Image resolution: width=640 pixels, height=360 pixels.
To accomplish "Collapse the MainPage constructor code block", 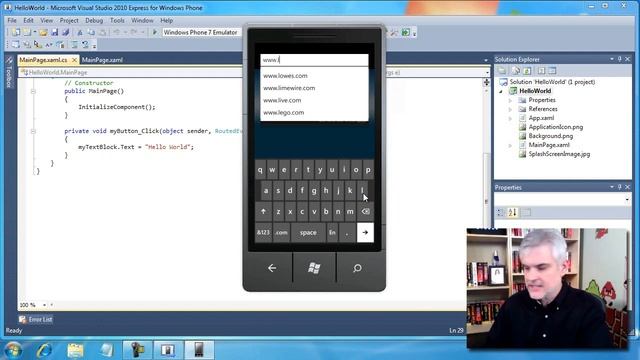I will click(33, 91).
